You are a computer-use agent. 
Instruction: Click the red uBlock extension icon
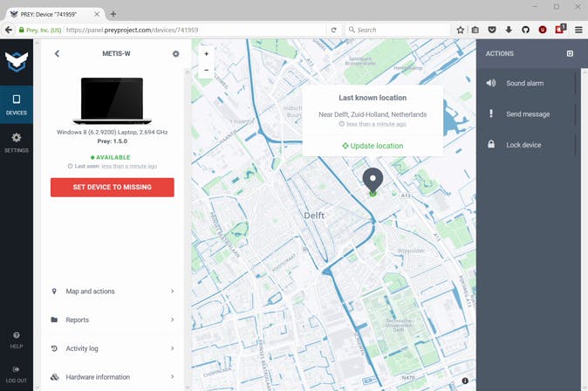pyautogui.click(x=543, y=30)
